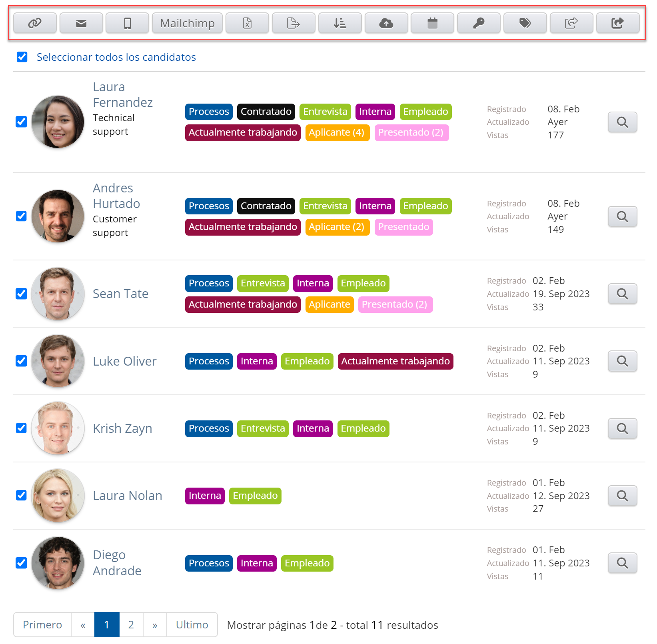
Task: Toggle the checkbox beside Luke Oliver
Action: 21,361
